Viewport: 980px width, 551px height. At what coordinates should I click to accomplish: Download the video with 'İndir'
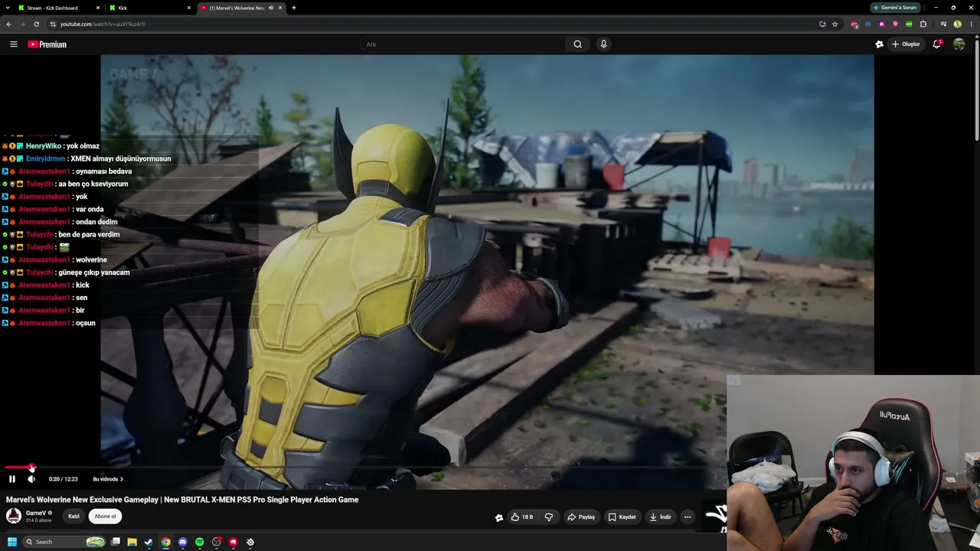click(661, 517)
